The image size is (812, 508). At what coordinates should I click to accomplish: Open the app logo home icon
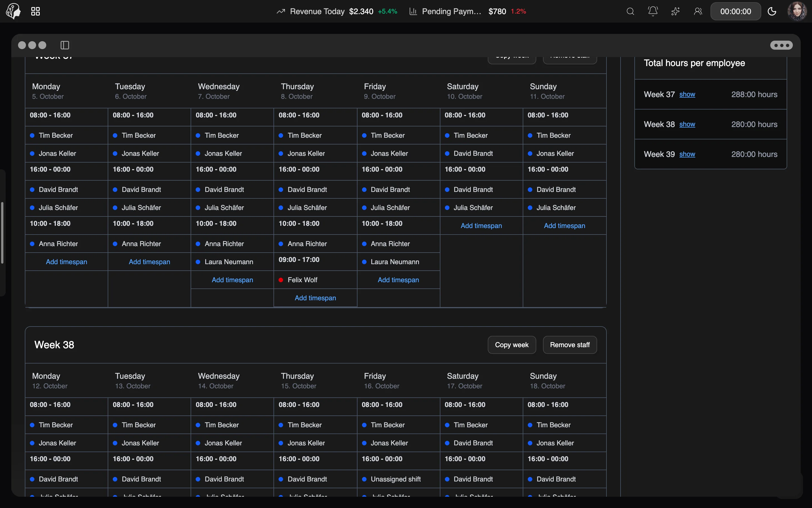click(14, 11)
